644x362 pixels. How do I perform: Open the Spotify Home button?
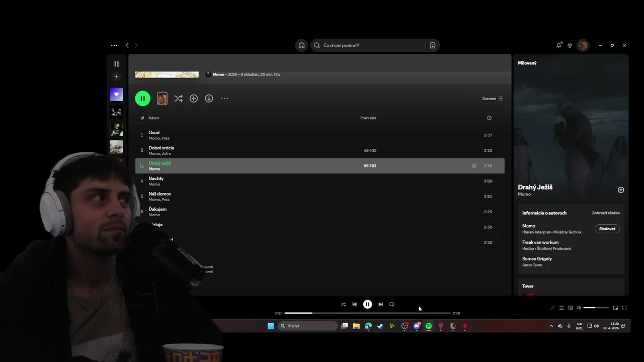click(x=301, y=45)
